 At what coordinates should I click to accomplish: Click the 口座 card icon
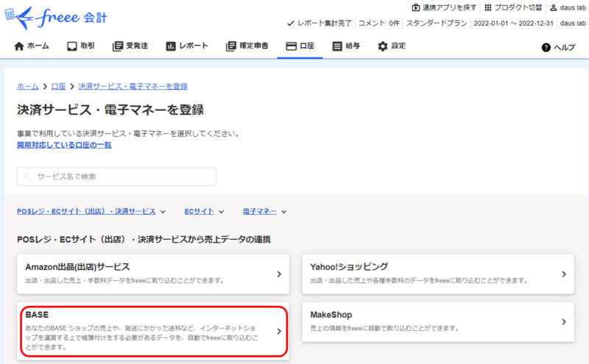point(291,46)
